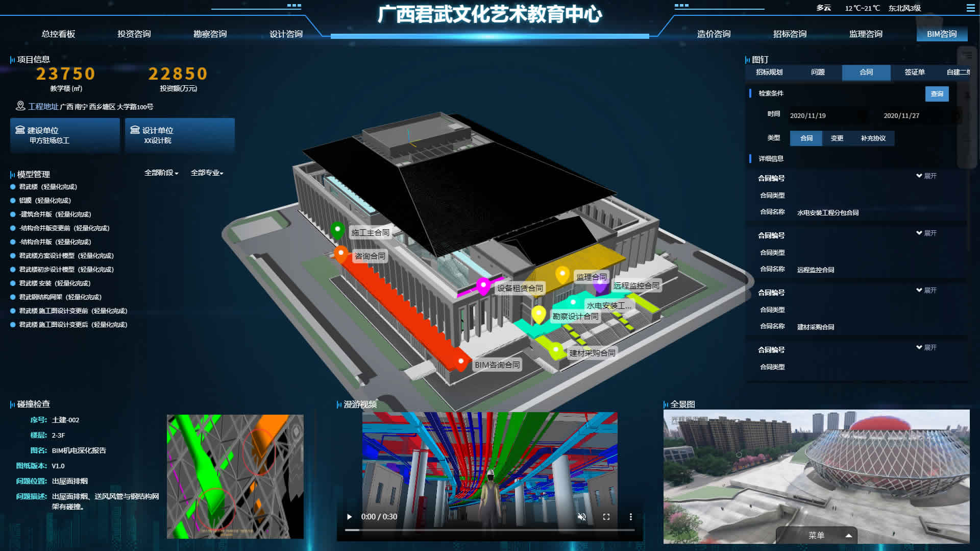This screenshot has height=551, width=980.
Task: Switch to 勘察咨询 navigation tab
Action: point(210,34)
